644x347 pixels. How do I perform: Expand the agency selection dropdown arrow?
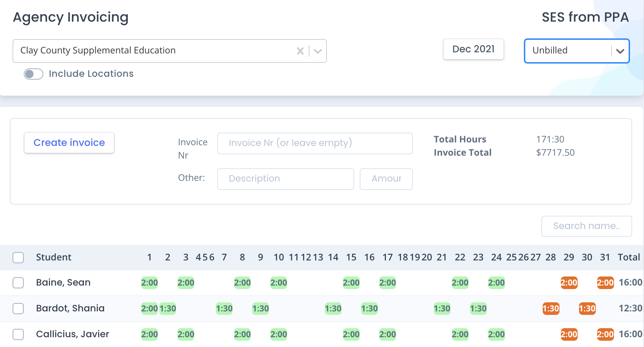coord(317,51)
